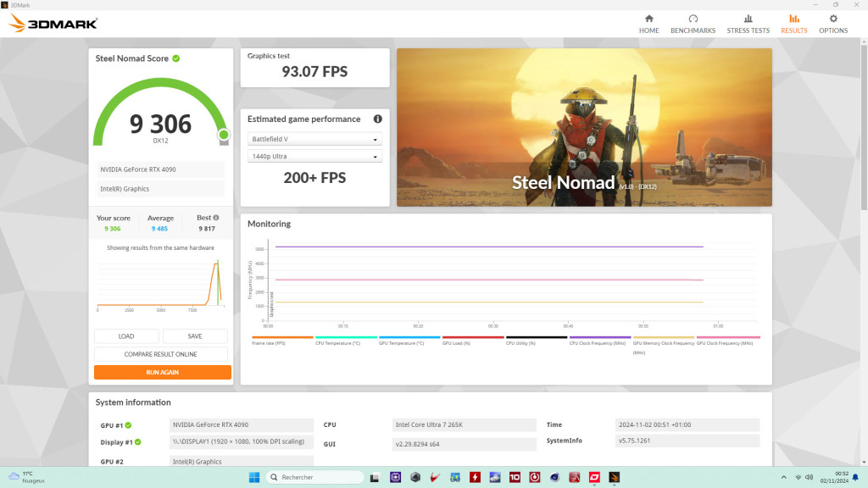Open the Cinebench sphere taskbar icon
868x488 pixels.
[x=554, y=477]
